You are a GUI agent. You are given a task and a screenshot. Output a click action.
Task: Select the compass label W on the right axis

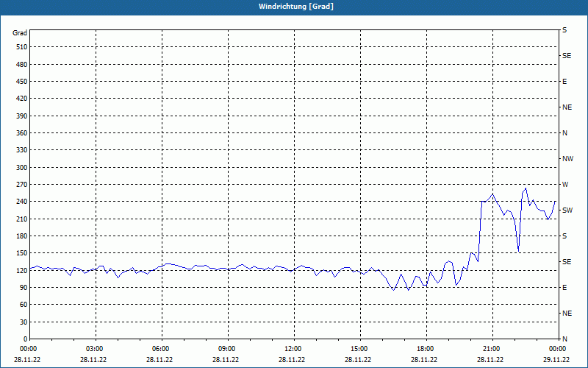[x=565, y=185]
